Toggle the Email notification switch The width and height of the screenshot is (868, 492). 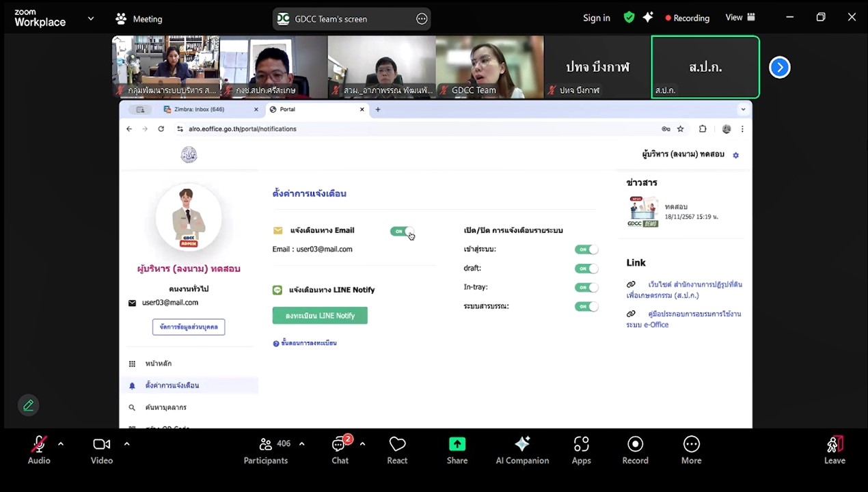(402, 231)
